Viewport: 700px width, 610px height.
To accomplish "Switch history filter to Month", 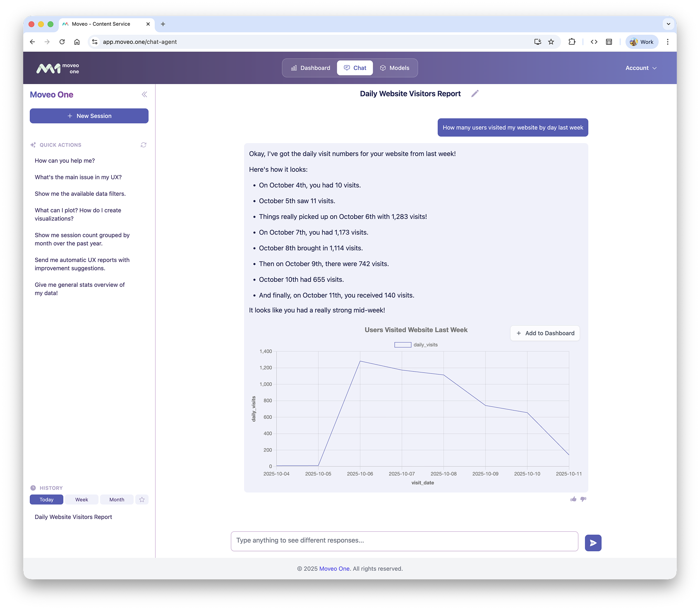I will tap(116, 500).
